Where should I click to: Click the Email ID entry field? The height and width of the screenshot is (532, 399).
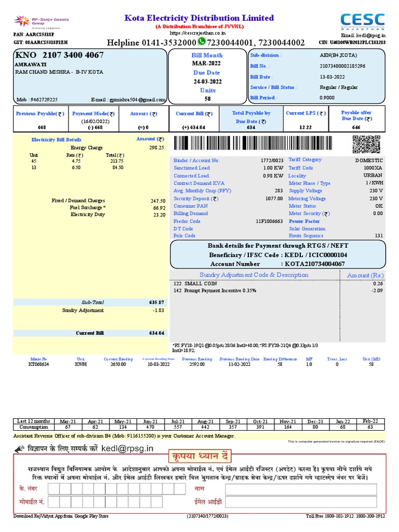[301, 502]
